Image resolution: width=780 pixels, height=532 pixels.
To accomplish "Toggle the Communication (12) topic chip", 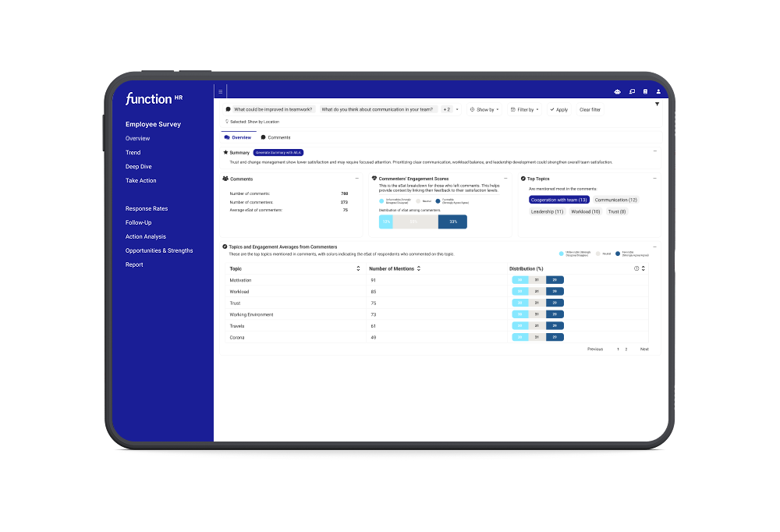I will click(616, 200).
